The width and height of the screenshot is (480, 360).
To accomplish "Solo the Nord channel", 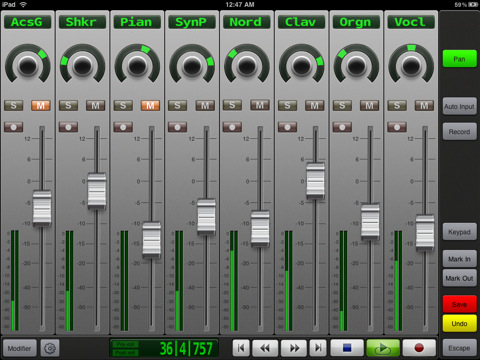I will click(232, 105).
